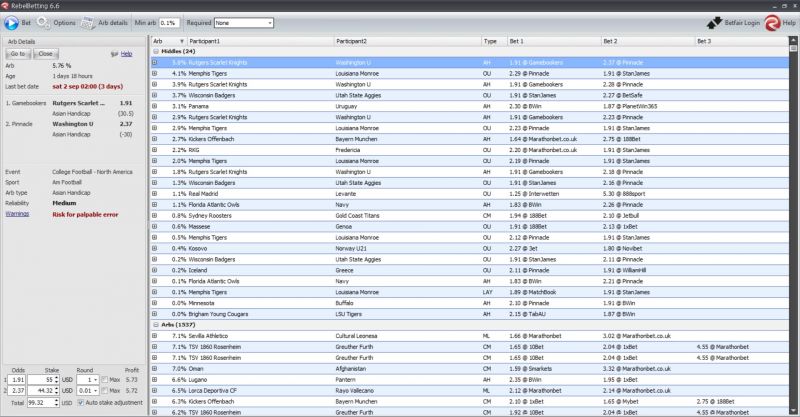This screenshot has height=417, width=800.
Task: Expand the 5.8% Rutgers Scarlet Knights row
Action: click(155, 63)
